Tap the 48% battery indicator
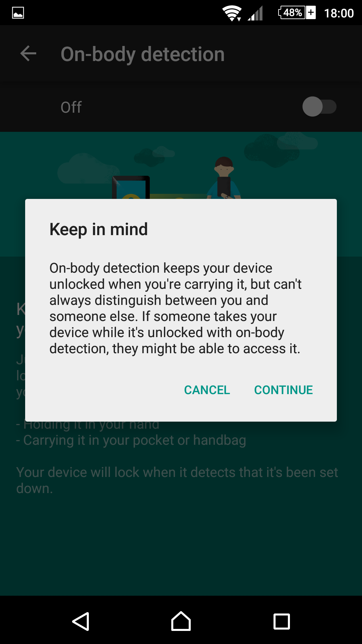This screenshot has width=362, height=644. [297, 13]
